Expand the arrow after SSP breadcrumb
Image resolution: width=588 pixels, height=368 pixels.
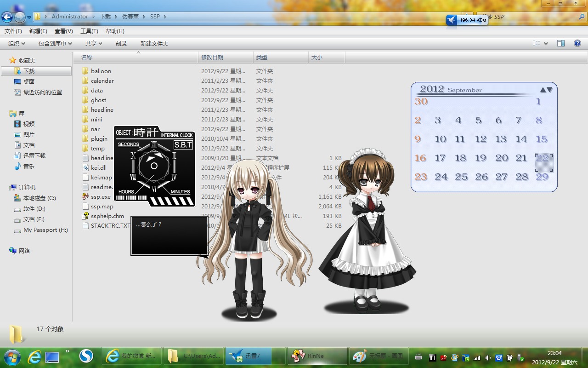point(165,17)
